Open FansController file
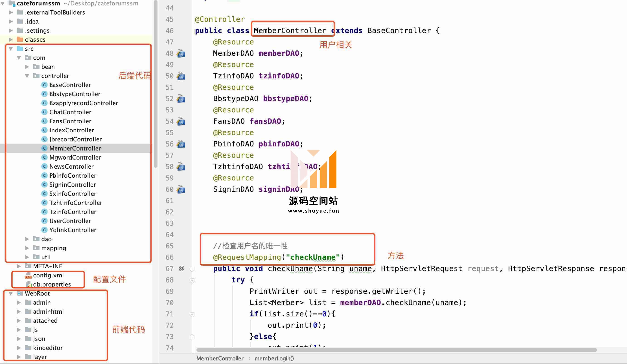 click(70, 121)
